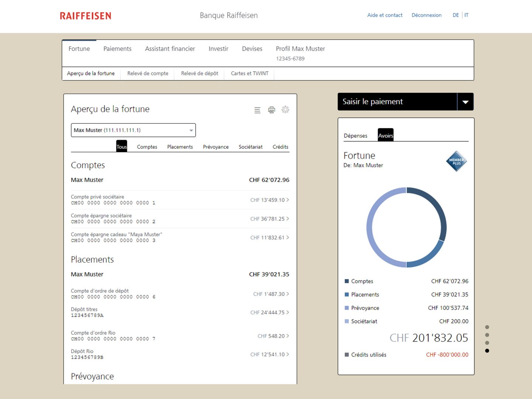The width and height of the screenshot is (532, 399).
Task: Switch to the Crédits filter tab
Action: [280, 147]
